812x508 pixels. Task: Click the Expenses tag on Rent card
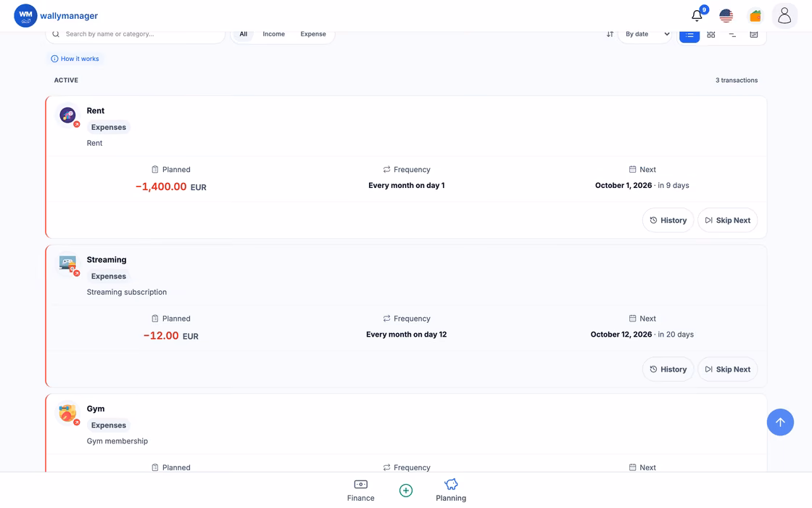(108, 127)
